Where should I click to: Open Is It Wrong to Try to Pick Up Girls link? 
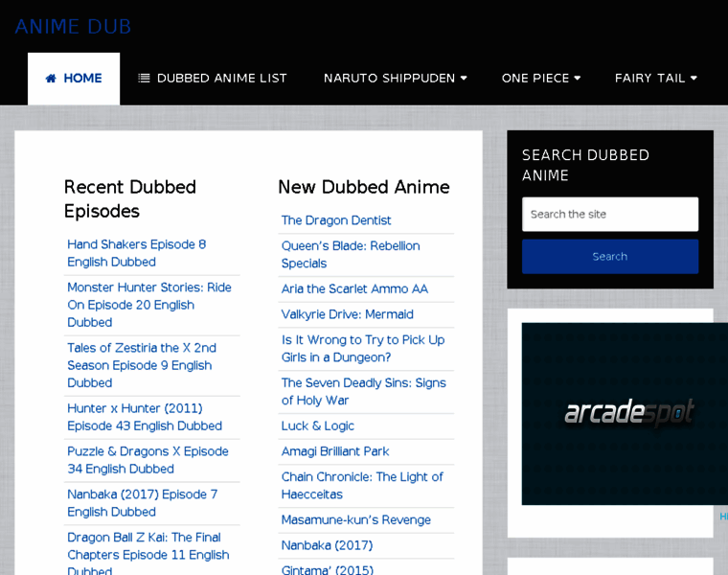(x=363, y=348)
